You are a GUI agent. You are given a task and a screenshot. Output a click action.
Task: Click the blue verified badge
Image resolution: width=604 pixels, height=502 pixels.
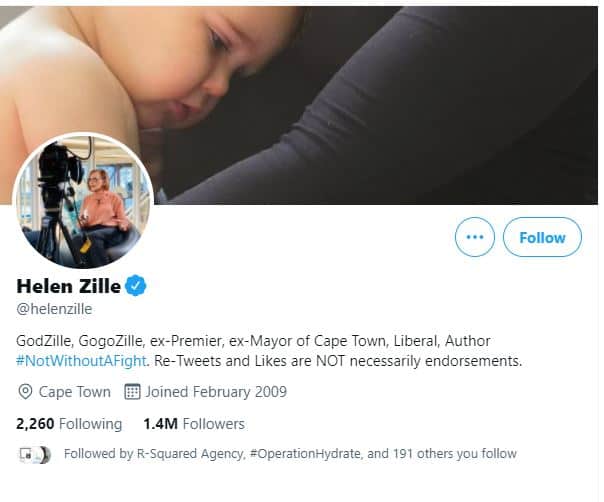point(136,286)
